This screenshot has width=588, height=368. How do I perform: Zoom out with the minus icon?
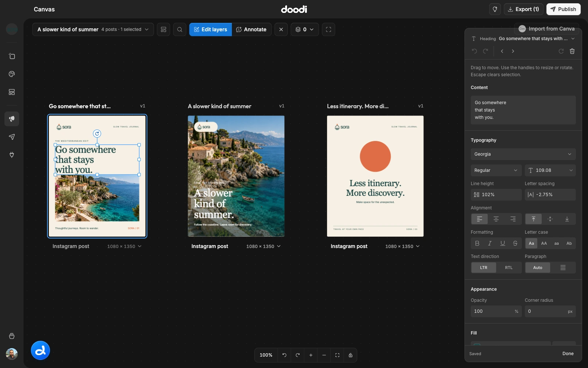pos(324,355)
